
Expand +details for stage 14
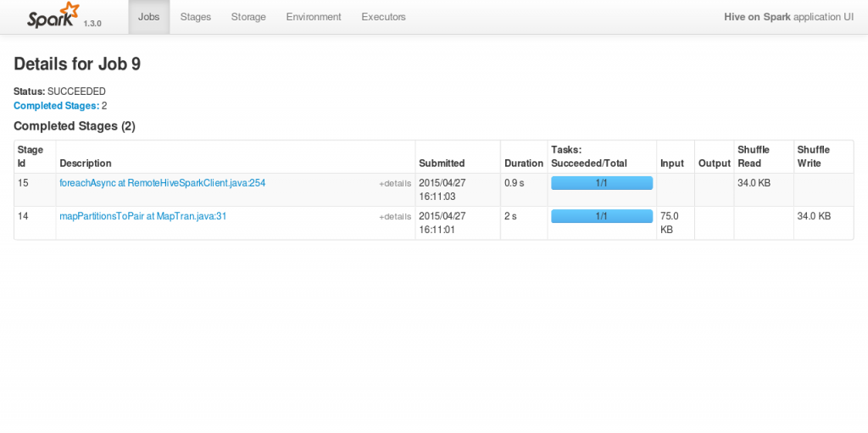click(395, 217)
